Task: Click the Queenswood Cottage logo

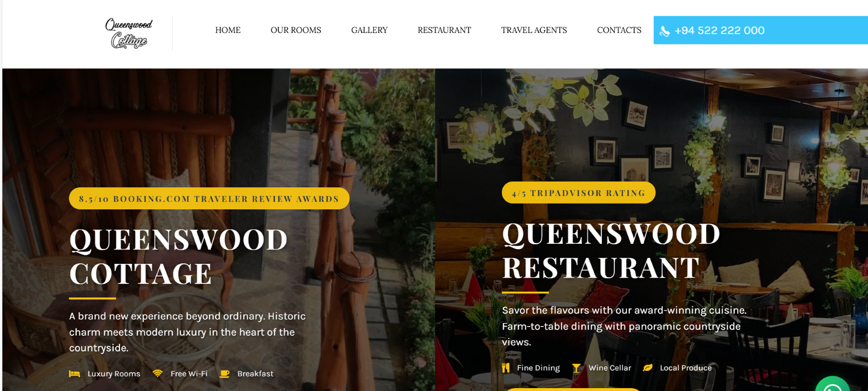Action: coord(129,33)
